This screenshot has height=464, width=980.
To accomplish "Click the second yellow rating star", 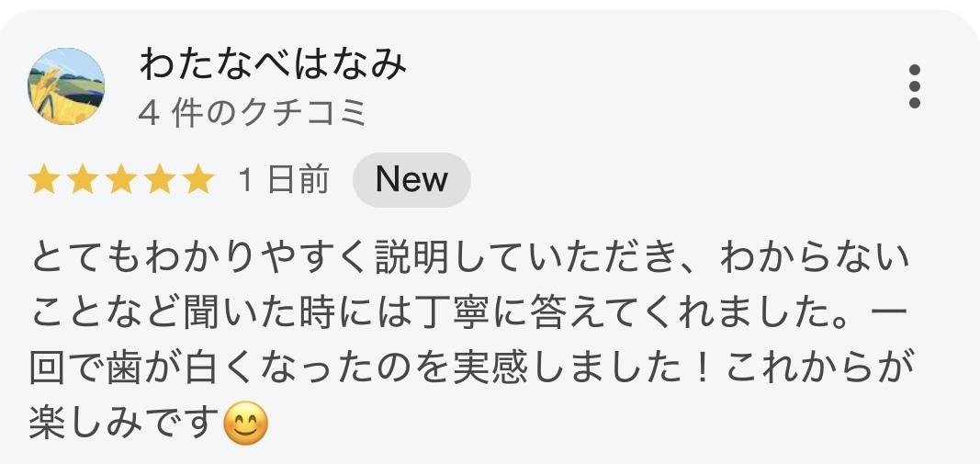I will pos(83,179).
